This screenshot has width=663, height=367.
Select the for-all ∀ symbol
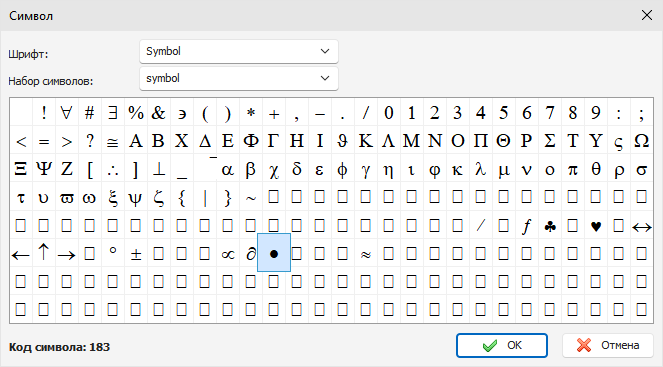pyautogui.click(x=66, y=113)
